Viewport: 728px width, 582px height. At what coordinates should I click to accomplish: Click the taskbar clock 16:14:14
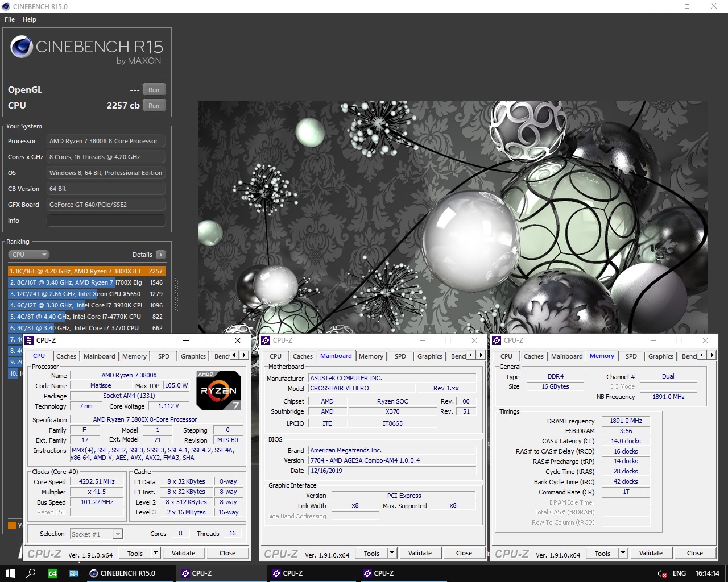point(707,573)
